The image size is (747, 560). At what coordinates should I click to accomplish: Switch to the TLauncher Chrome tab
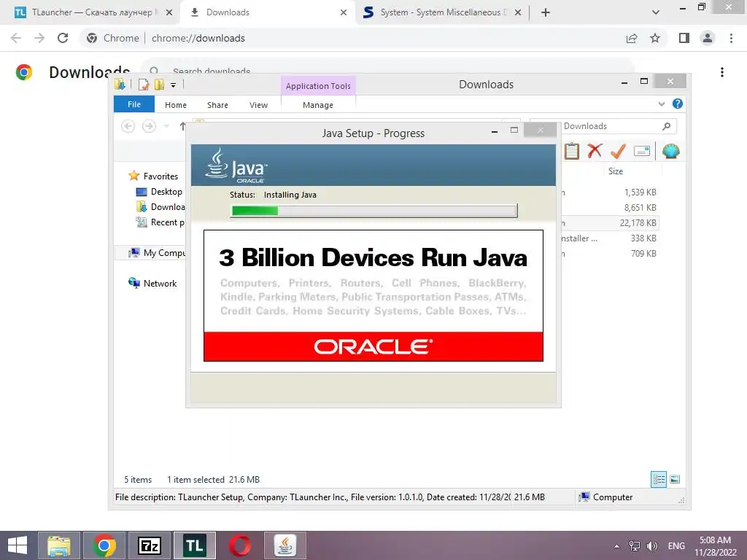pyautogui.click(x=90, y=12)
